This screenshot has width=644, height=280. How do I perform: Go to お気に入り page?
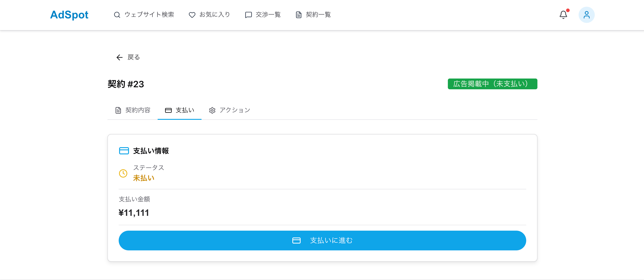215,15
